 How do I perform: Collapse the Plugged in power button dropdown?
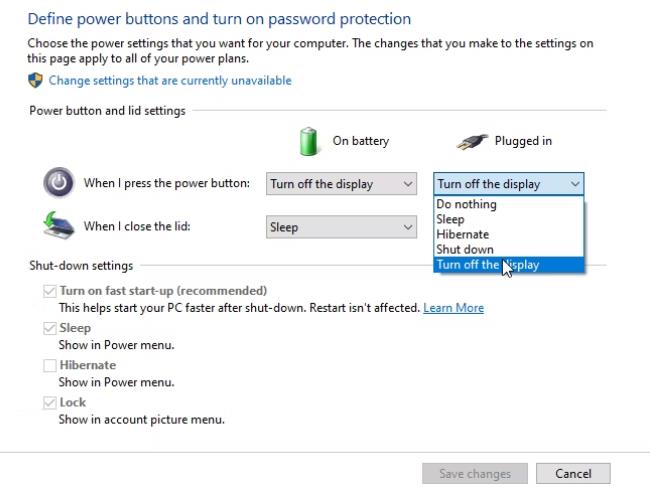tap(509, 184)
